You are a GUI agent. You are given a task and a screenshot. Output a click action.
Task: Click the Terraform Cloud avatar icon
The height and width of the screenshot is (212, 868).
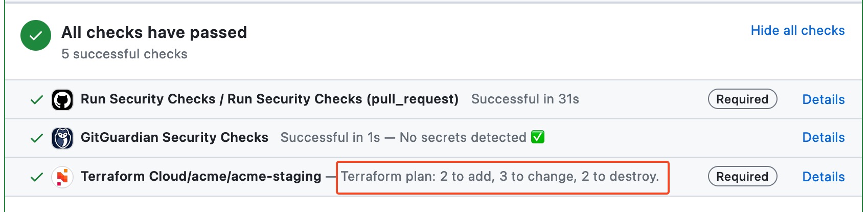point(62,177)
